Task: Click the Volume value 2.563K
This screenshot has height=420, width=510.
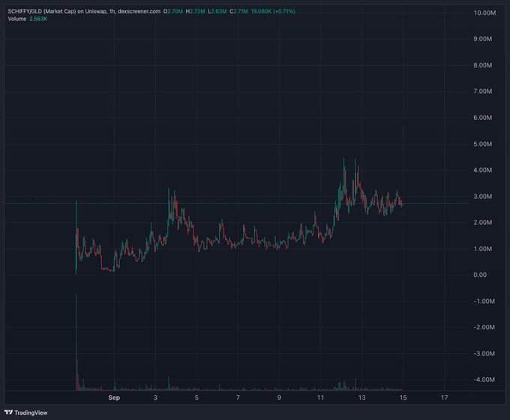Action: pos(38,19)
